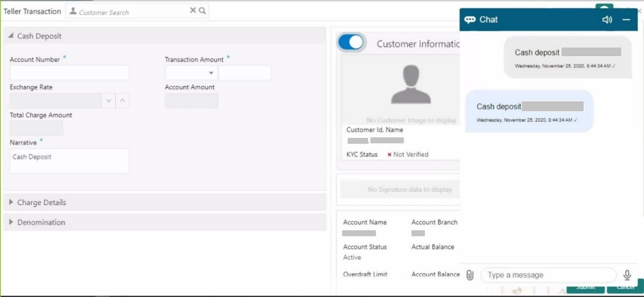Clear the Customer Search field with X
The image size is (644, 297).
[193, 10]
